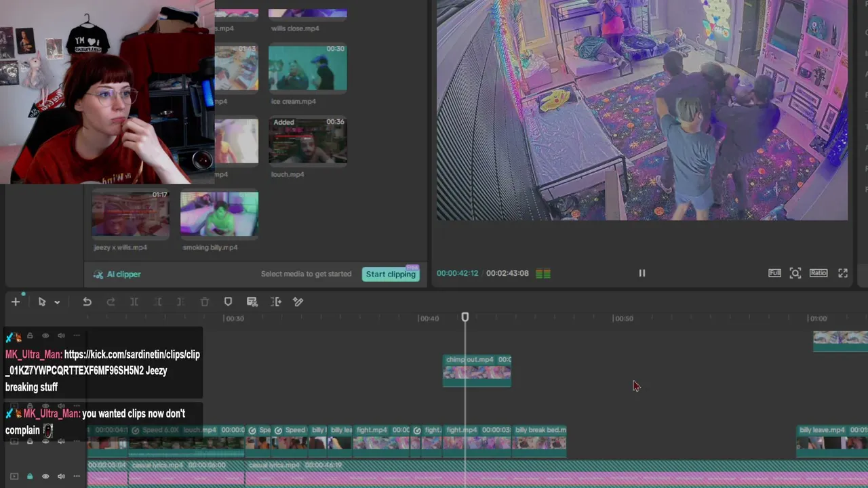Viewport: 868px width, 488px height.
Task: Open more options for casual lyrics track
Action: coord(77,476)
